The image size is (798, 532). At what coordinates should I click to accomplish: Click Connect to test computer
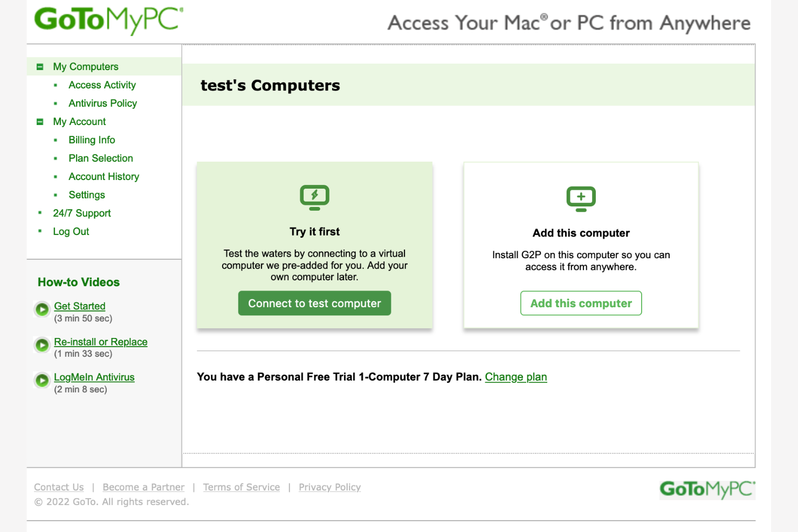[314, 303]
